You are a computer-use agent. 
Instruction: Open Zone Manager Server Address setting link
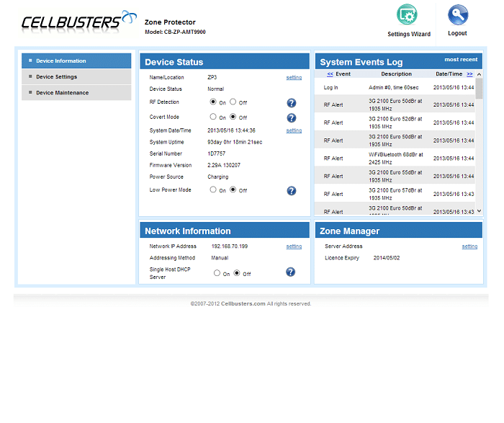tap(469, 246)
